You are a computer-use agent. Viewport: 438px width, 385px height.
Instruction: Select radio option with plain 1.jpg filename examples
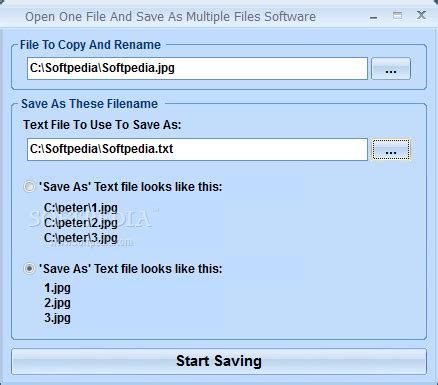tap(29, 269)
